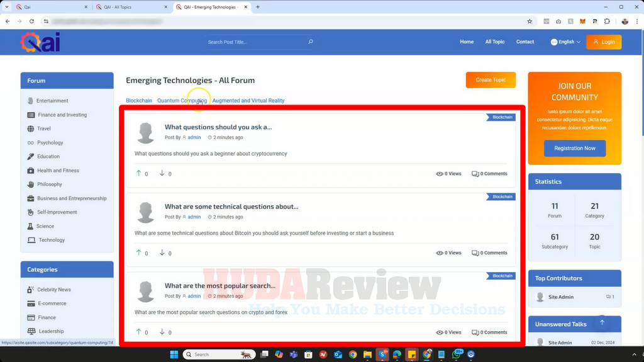Filter by Augmented and Virtual Reality
Image resolution: width=644 pixels, height=362 pixels.
[x=248, y=101]
